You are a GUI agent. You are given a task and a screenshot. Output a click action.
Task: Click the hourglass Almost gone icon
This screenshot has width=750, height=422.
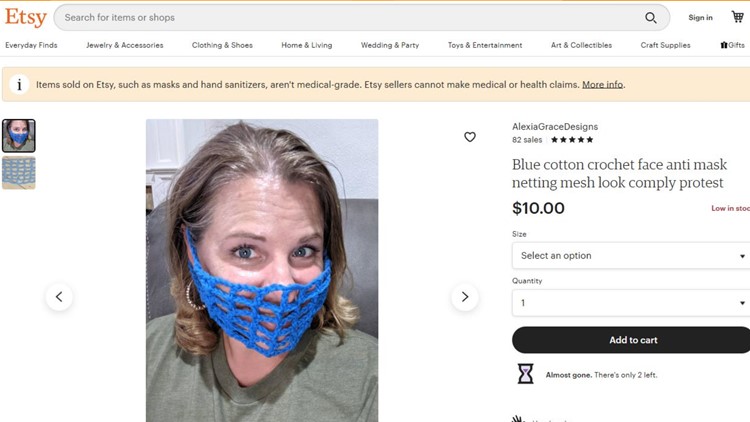525,374
